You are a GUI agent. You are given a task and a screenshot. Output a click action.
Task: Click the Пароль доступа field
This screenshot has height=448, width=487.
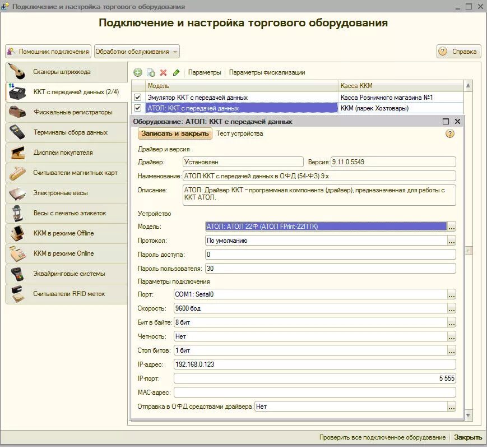point(331,255)
